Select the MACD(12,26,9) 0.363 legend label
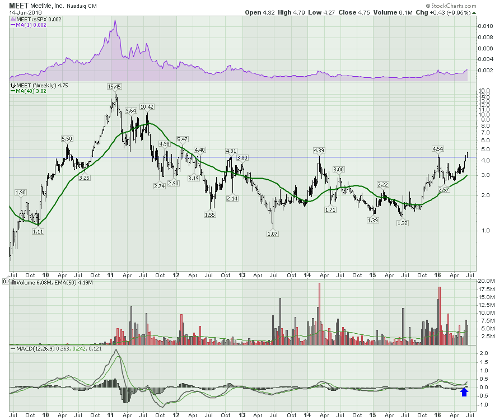 (x=43, y=348)
